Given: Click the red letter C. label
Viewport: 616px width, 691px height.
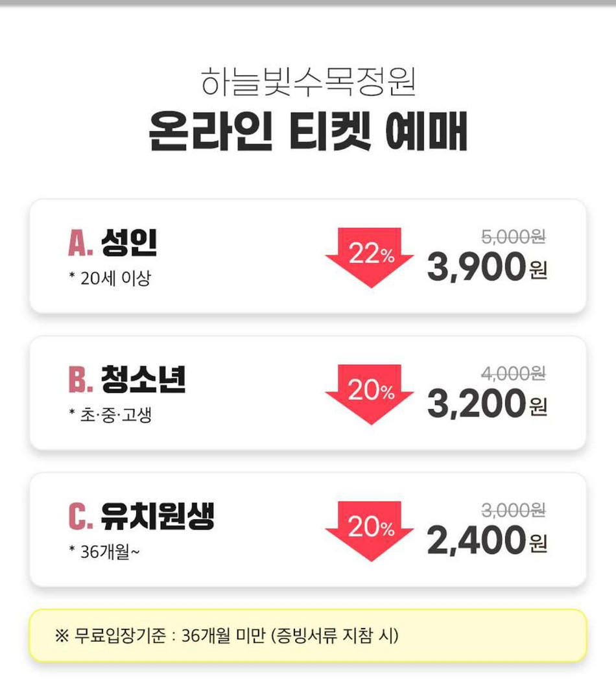Looking at the screenshot, I should tap(80, 516).
